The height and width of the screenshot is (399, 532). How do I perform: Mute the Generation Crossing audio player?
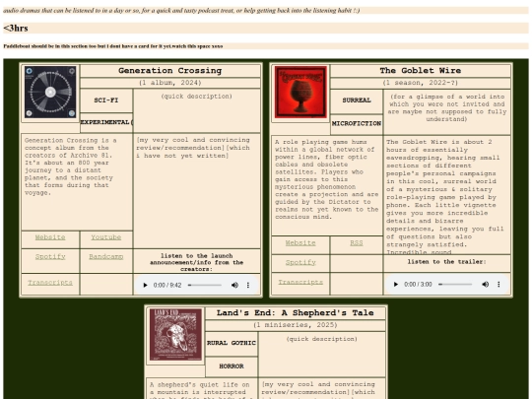click(234, 285)
